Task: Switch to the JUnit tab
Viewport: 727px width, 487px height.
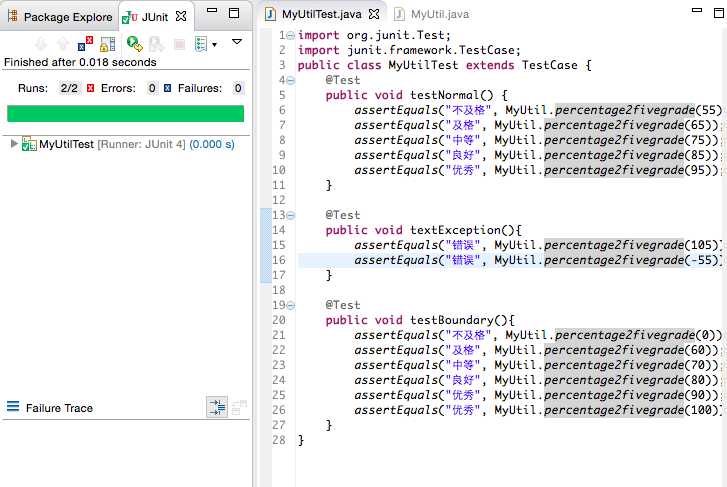Action: (154, 17)
